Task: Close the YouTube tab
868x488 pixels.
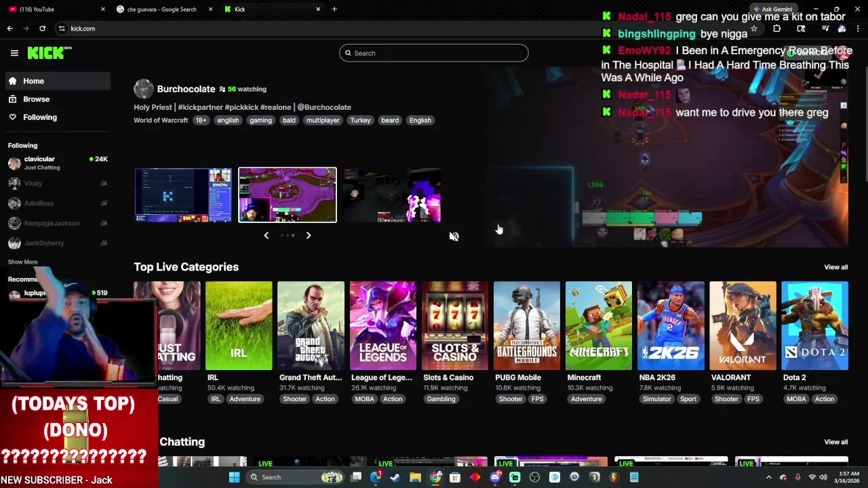Action: 103,9
